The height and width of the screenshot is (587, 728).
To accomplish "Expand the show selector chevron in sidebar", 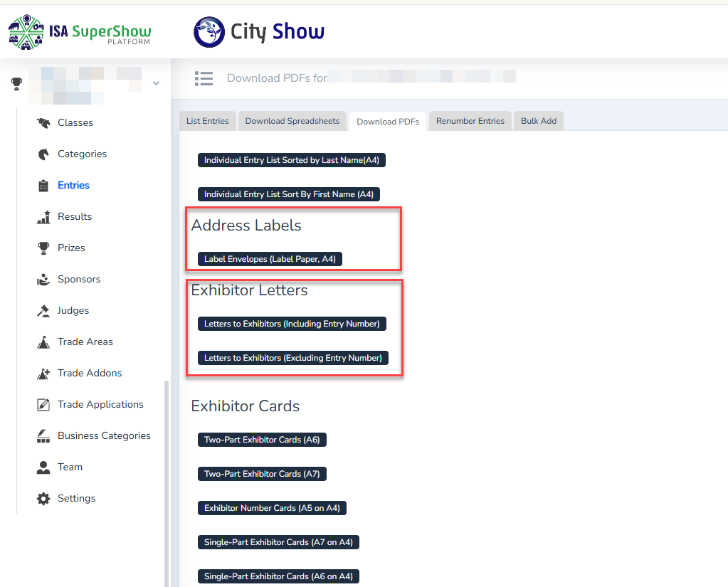I will pyautogui.click(x=156, y=83).
